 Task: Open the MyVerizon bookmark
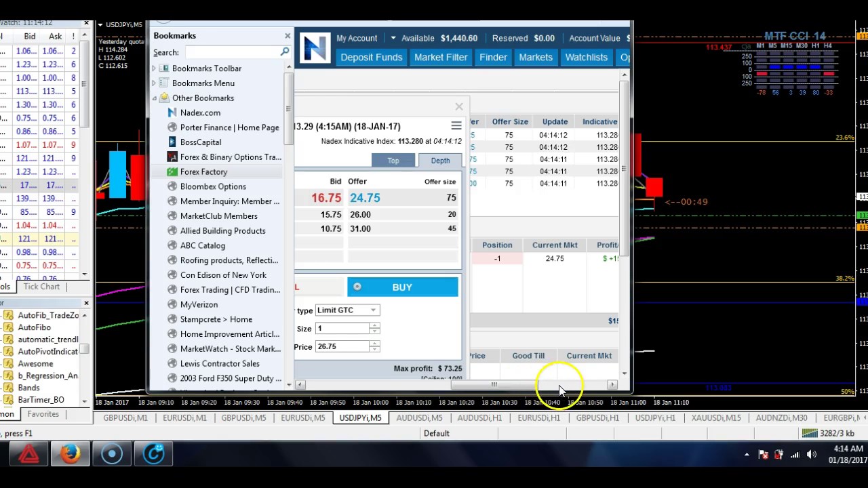pyautogui.click(x=199, y=305)
